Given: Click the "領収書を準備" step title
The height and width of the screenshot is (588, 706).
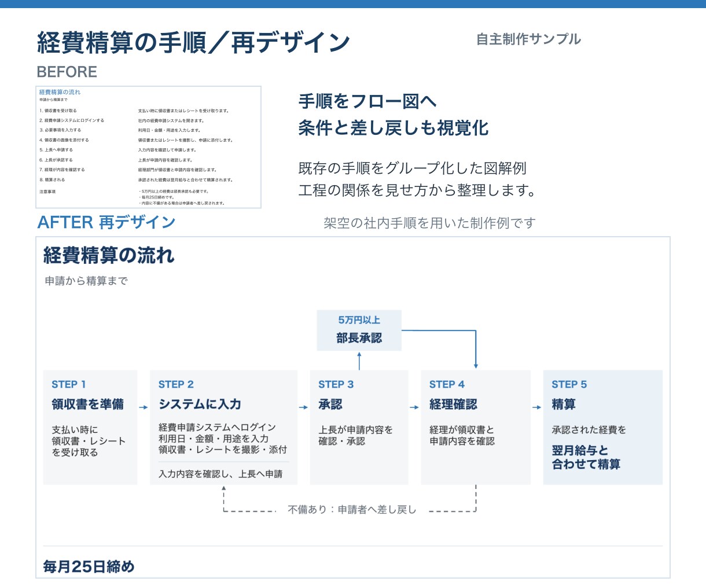Looking at the screenshot, I should pyautogui.click(x=88, y=405).
